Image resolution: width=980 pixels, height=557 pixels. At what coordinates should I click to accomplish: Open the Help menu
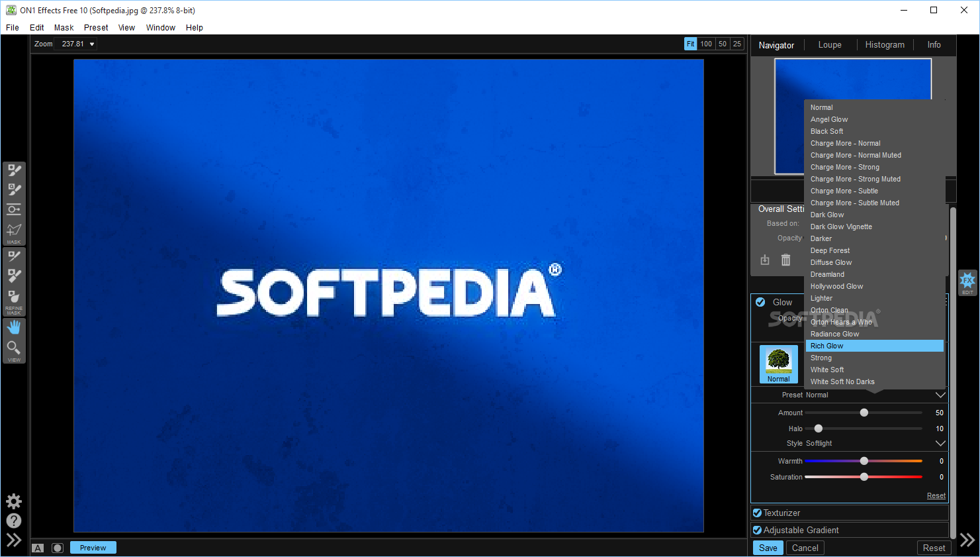point(195,28)
